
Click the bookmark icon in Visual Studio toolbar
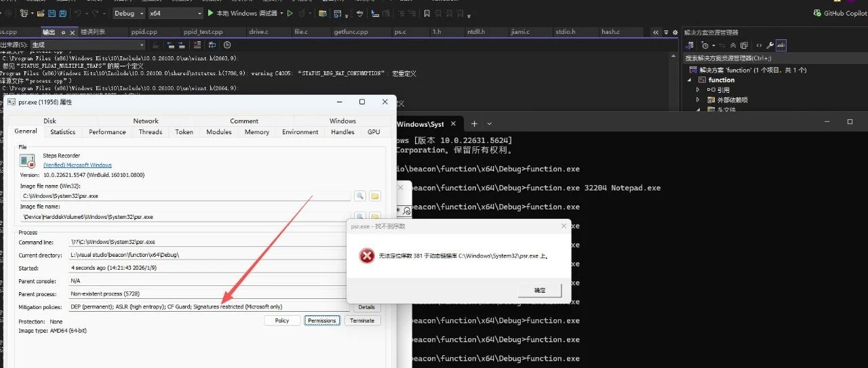tap(427, 13)
